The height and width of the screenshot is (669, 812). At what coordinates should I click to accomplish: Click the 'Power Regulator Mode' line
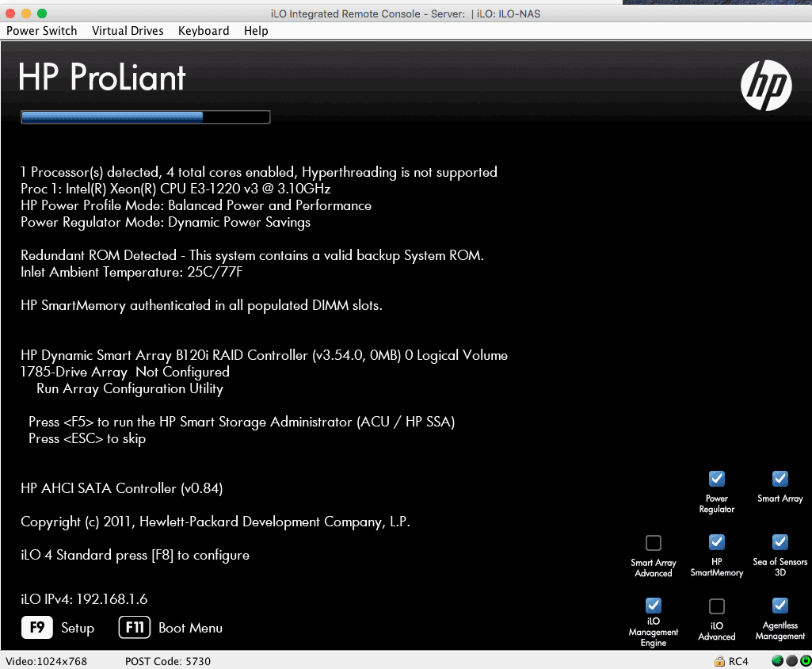[166, 222]
